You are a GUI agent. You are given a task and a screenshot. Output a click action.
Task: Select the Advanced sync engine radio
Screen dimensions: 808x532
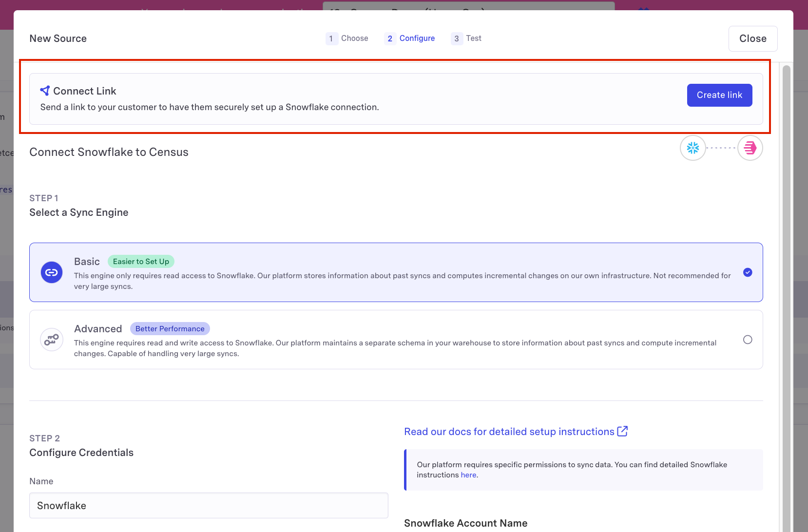[748, 340]
